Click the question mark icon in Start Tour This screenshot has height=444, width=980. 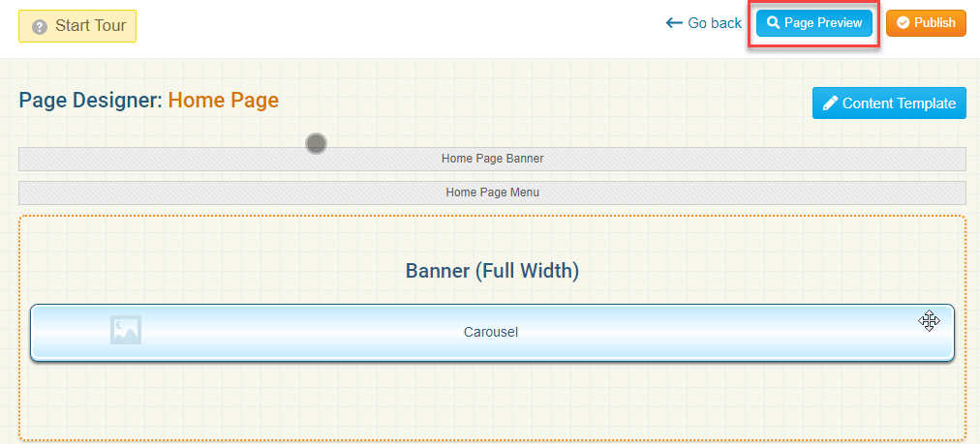pyautogui.click(x=40, y=26)
